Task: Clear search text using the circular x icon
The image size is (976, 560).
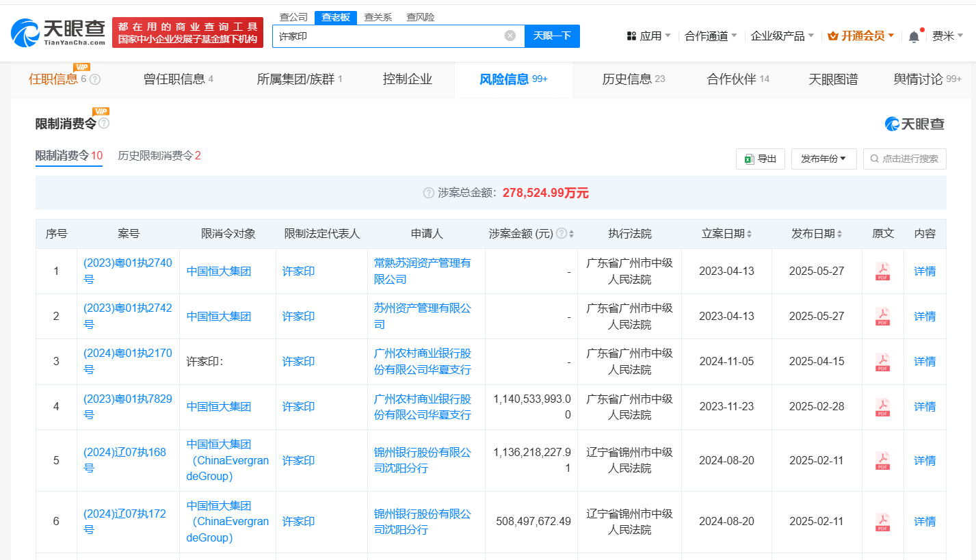Action: (x=510, y=36)
